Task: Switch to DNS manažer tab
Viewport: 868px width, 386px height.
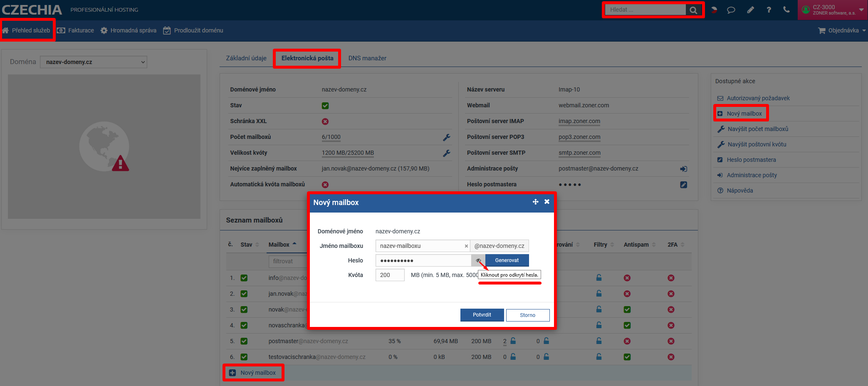Action: click(x=367, y=58)
